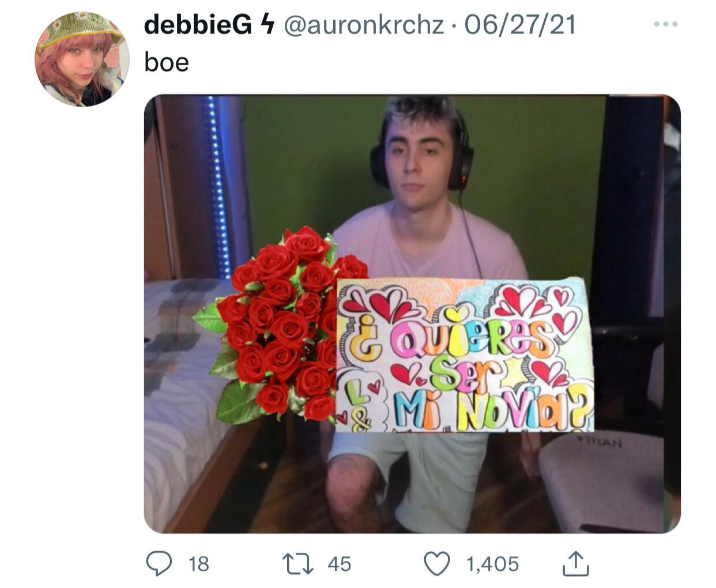Click the reply count 18
The height and width of the screenshot is (588, 716).
coord(199,564)
